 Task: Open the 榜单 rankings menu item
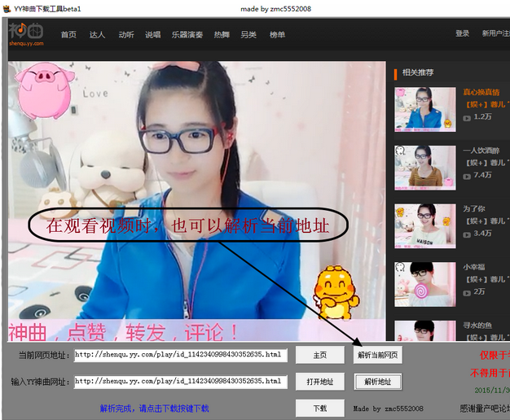tap(277, 35)
